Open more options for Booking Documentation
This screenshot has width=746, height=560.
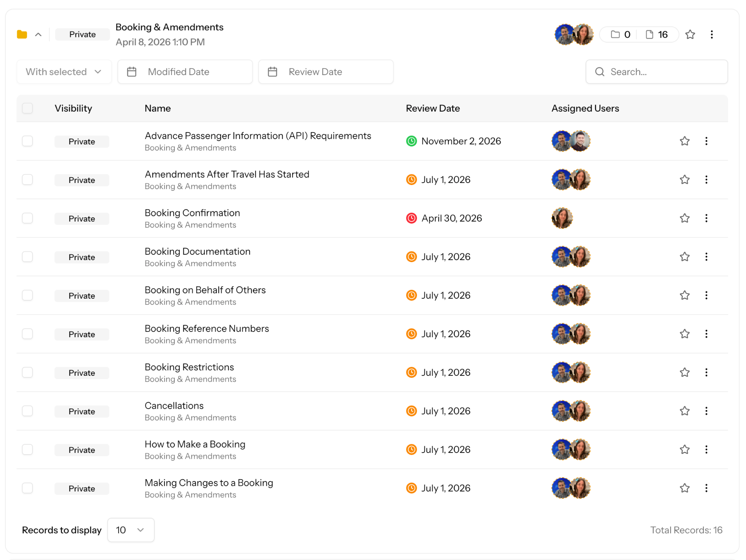706,257
